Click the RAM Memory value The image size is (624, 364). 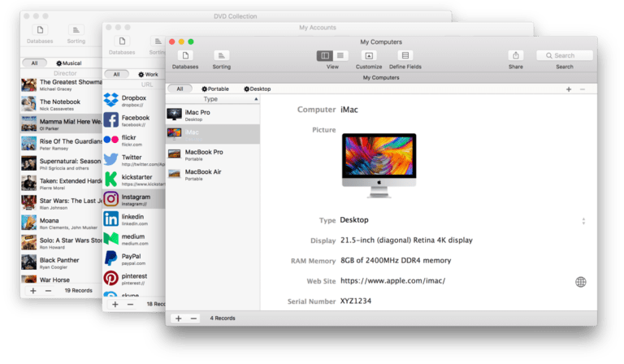396,261
